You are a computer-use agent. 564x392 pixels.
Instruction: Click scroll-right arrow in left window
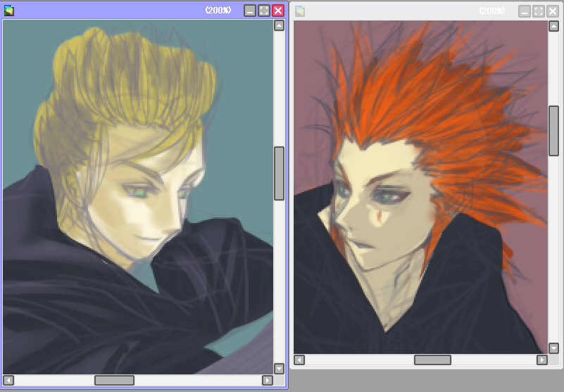pyautogui.click(x=268, y=380)
